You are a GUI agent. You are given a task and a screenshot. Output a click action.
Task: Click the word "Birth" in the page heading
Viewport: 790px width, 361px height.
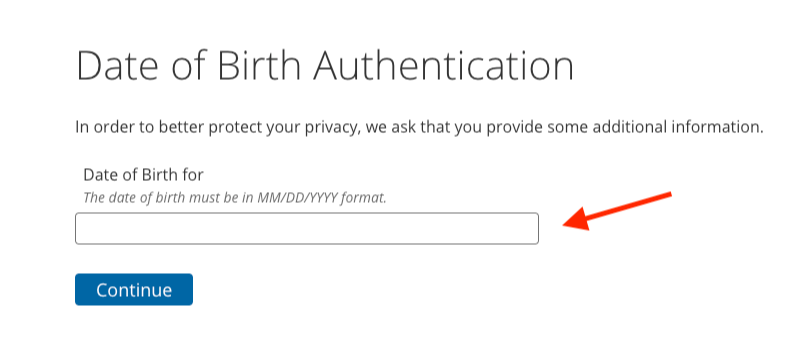click(259, 66)
